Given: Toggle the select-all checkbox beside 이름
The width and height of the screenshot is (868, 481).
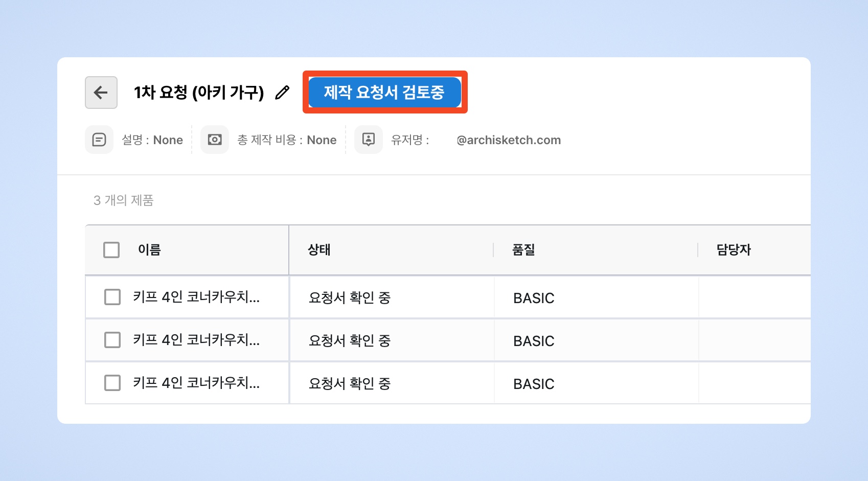Looking at the screenshot, I should click(111, 250).
